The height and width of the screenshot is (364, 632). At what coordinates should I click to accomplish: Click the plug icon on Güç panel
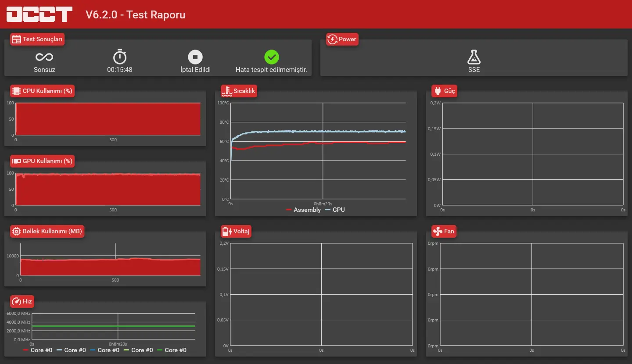coord(438,91)
